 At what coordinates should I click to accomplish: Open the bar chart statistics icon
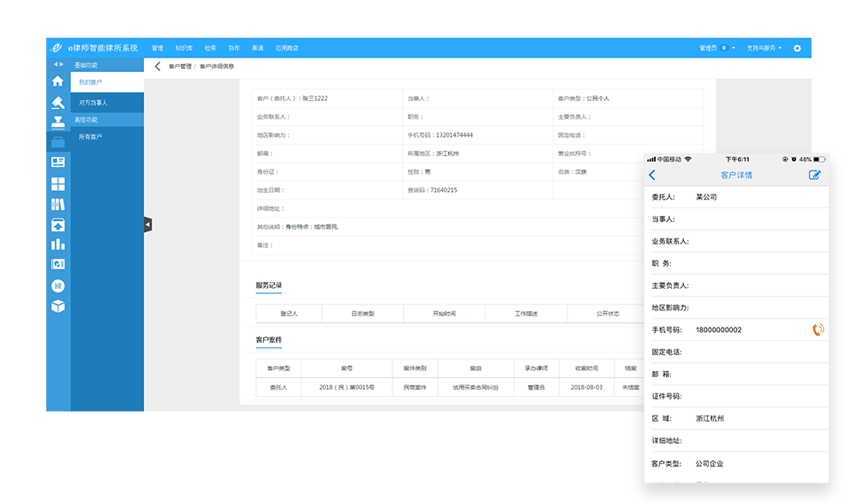click(x=57, y=244)
